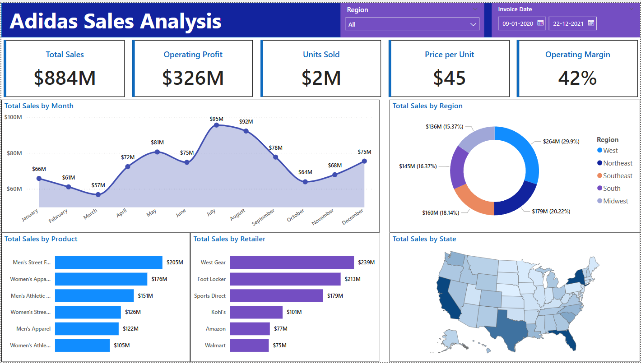The width and height of the screenshot is (641, 364).
Task: Select the Price per Unit $45 card
Action: [x=449, y=68]
